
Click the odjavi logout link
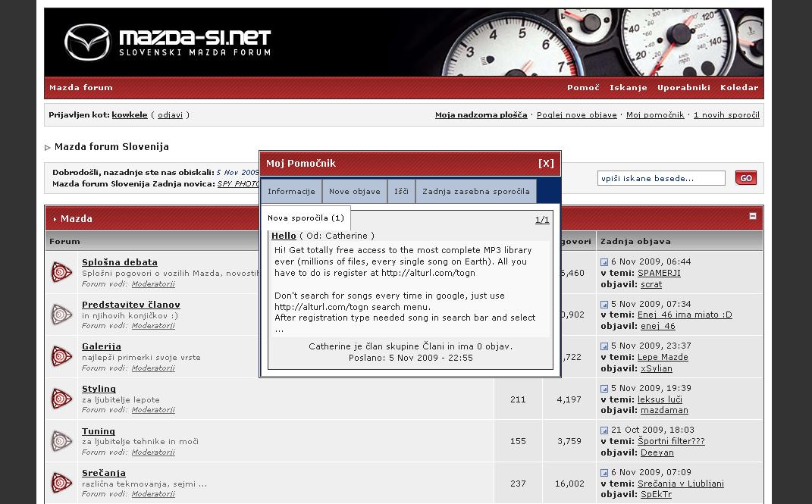pos(171,115)
